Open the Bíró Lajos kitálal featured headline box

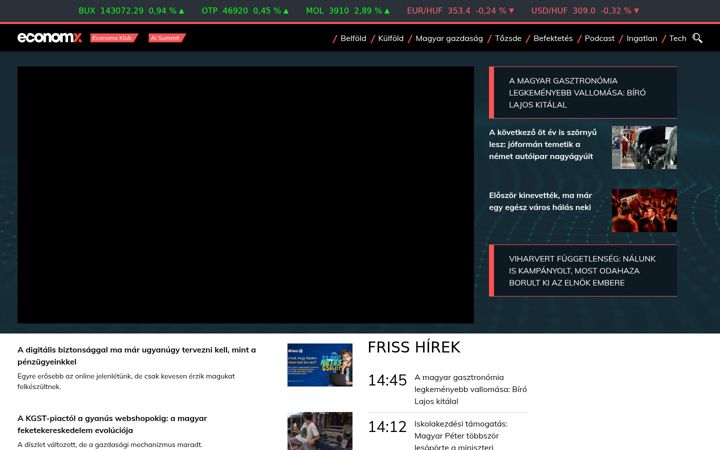(x=583, y=92)
